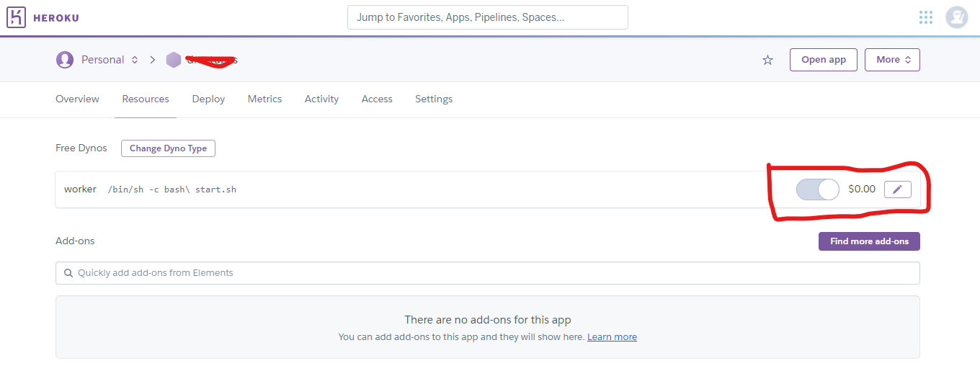Image resolution: width=980 pixels, height=366 pixels.
Task: Expand the Personal team switcher dropdown
Action: (x=134, y=60)
